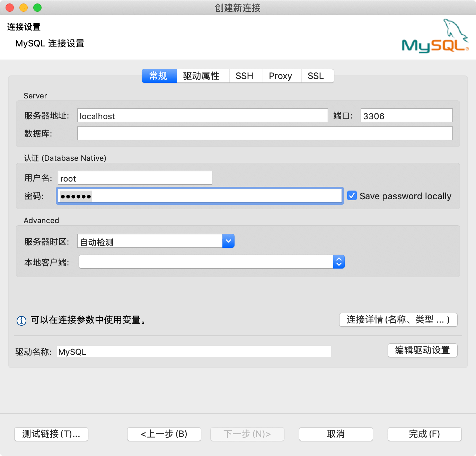
Task: Toggle Save password locally checkbox
Action: [352, 195]
